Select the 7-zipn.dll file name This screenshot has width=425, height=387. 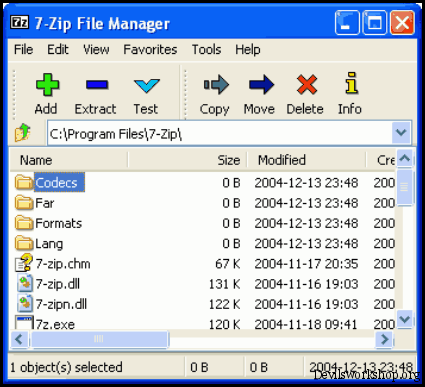pyautogui.click(x=61, y=304)
